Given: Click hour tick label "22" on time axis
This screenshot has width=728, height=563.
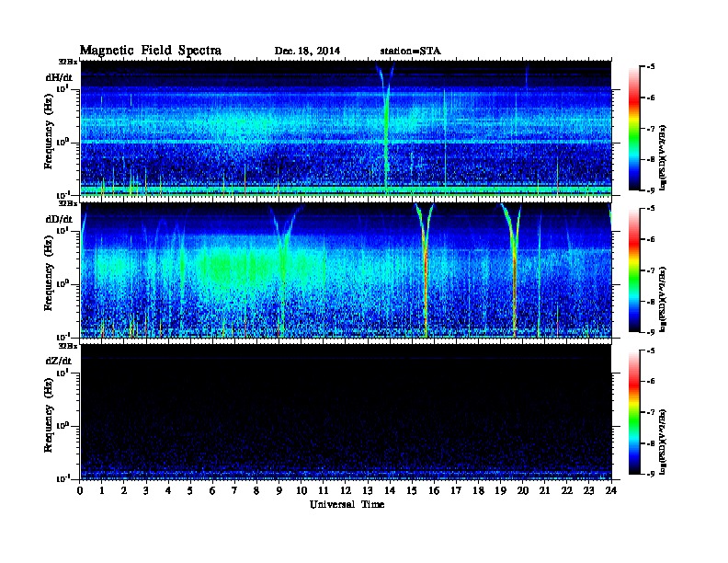Looking at the screenshot, I should pos(567,490).
